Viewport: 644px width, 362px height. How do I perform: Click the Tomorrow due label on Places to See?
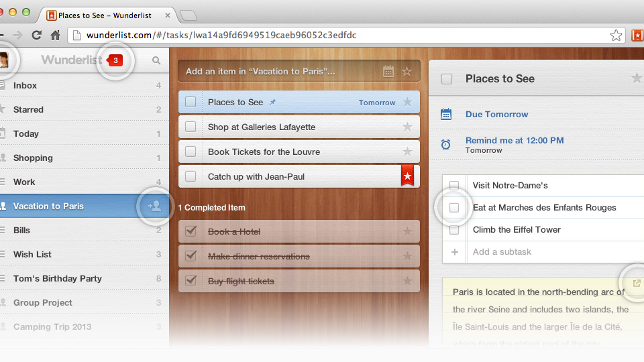coord(376,103)
